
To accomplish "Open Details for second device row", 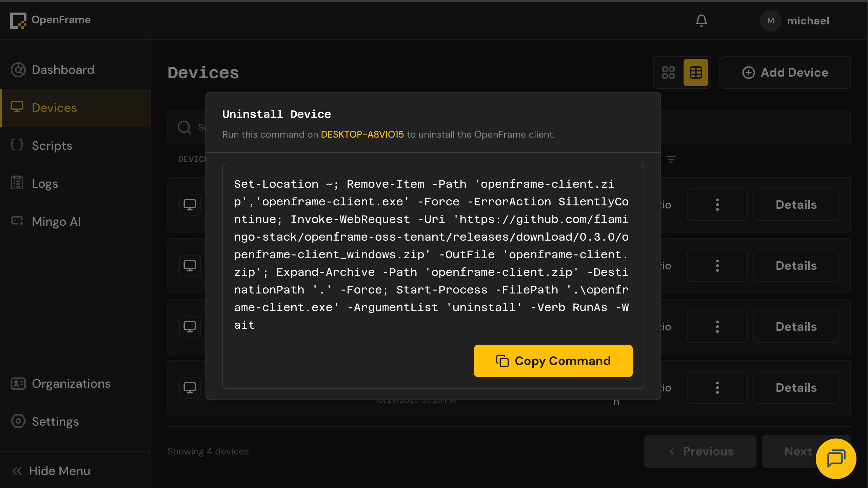I will tap(796, 266).
